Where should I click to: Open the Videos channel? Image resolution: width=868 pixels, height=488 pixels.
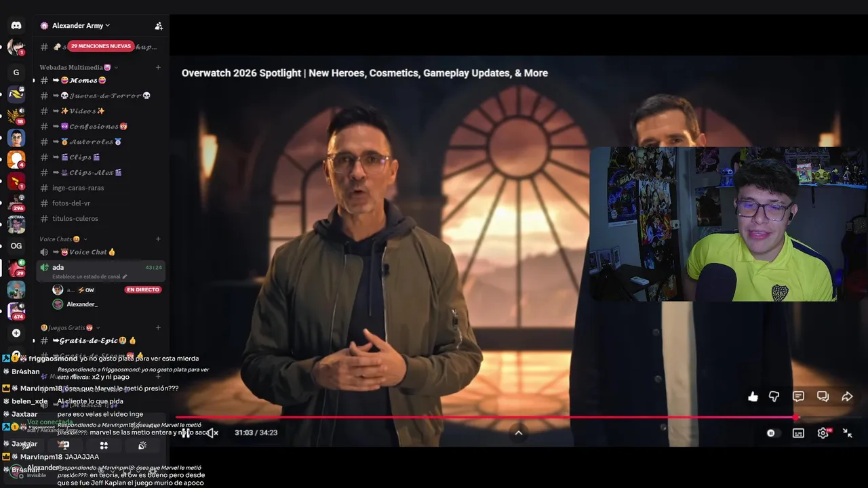(100, 110)
